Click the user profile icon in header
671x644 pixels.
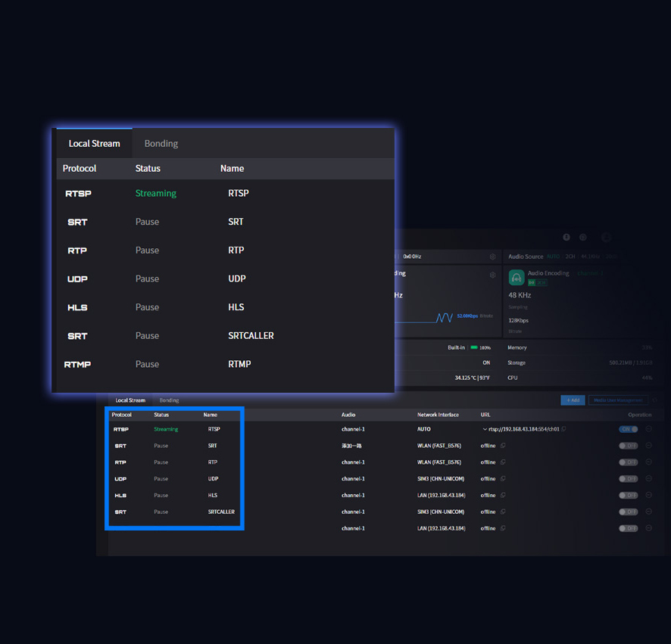coord(605,238)
